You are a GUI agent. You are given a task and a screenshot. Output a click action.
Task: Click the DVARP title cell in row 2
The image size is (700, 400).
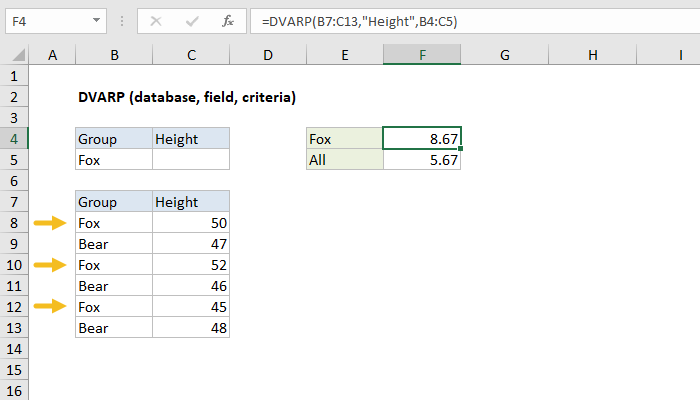coord(187,97)
